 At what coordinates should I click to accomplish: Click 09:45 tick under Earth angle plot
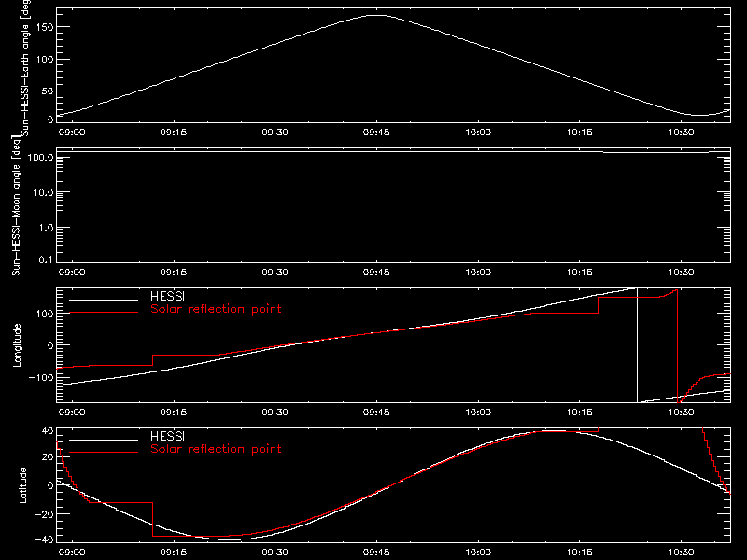(376, 132)
